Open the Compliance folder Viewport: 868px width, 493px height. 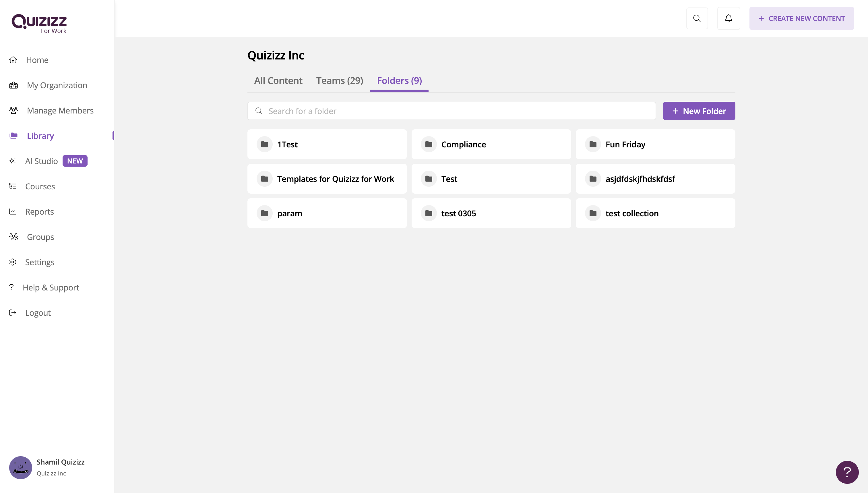click(491, 144)
